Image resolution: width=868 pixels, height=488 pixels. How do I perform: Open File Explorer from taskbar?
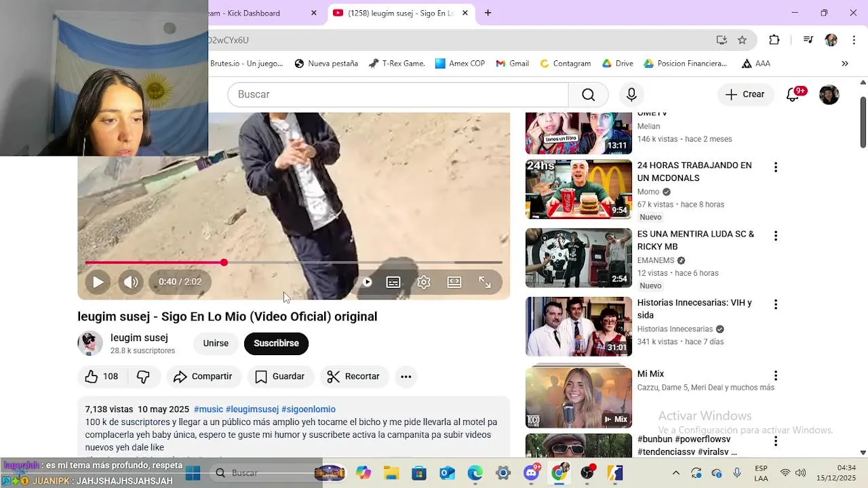coord(391,473)
